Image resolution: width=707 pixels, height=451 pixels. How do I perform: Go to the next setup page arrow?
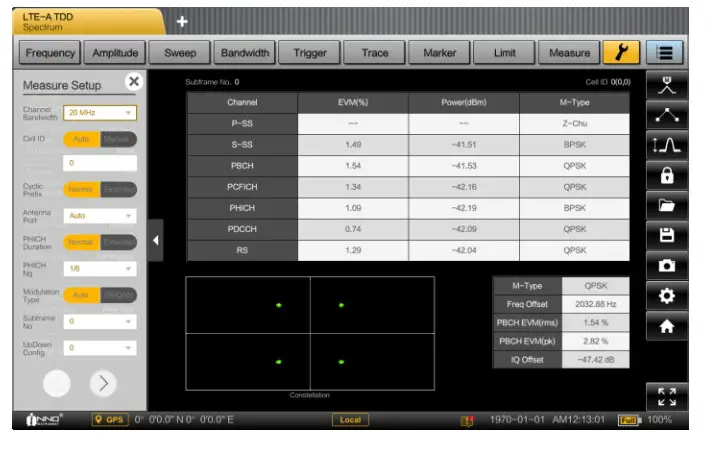tap(103, 383)
